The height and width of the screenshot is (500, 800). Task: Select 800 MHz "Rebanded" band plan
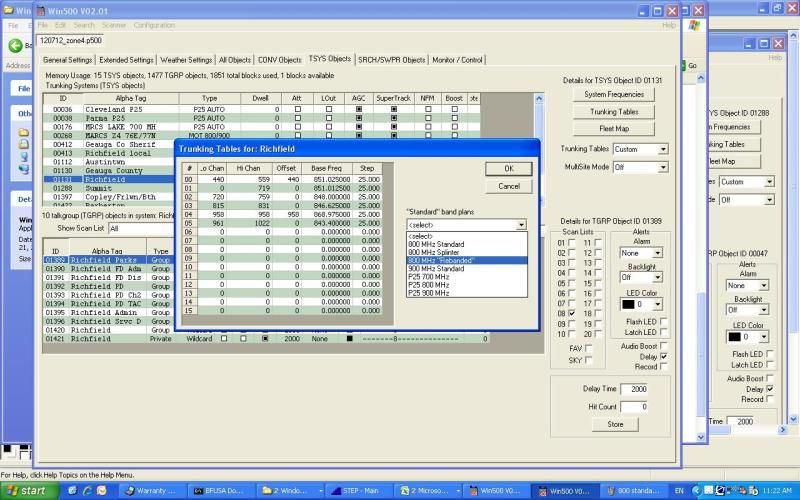[467, 260]
